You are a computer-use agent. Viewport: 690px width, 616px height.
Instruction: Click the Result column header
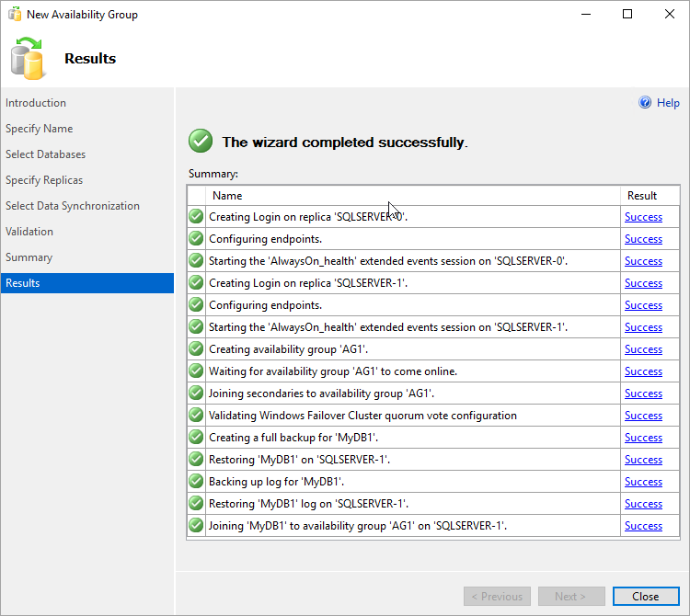click(642, 196)
